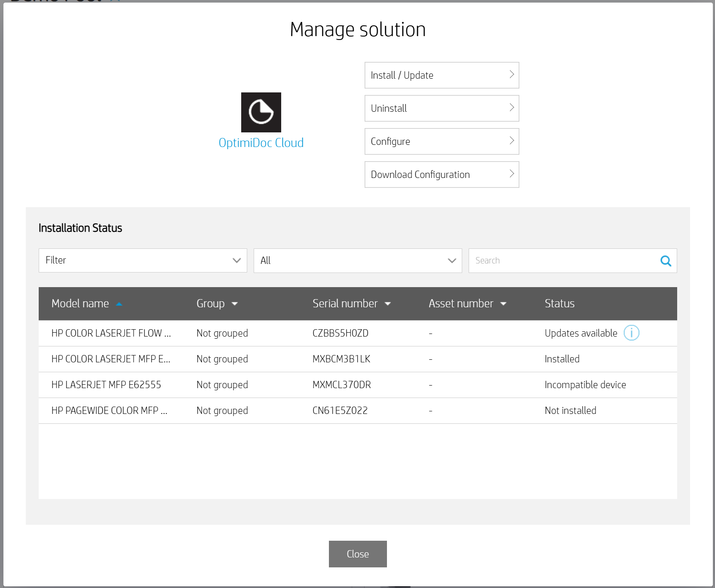Open the Configure option

coord(442,141)
